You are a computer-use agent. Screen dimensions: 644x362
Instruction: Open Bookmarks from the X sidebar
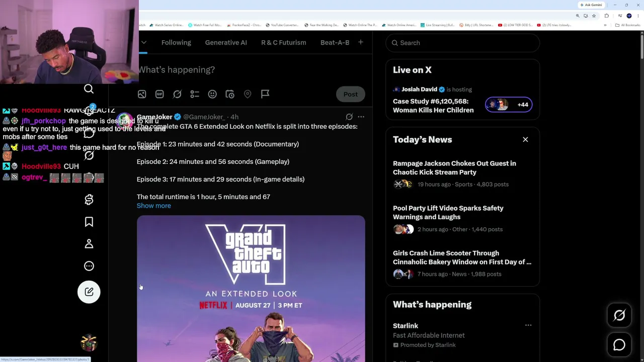click(x=89, y=222)
